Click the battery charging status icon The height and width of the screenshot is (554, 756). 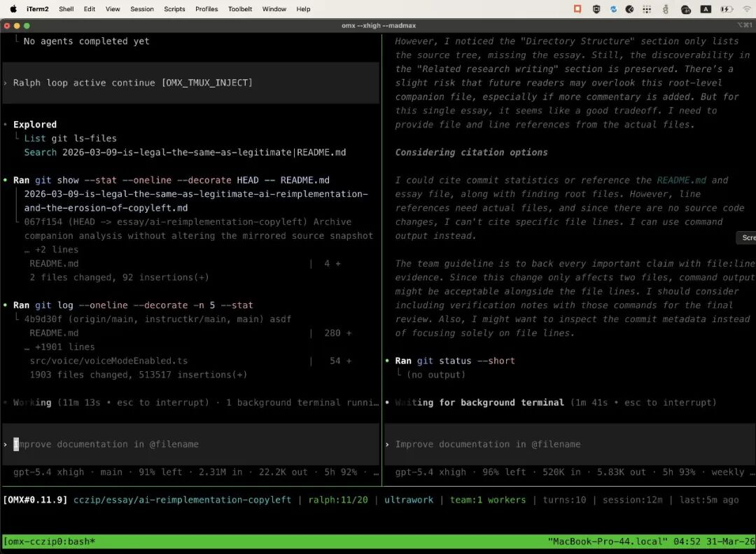726,9
